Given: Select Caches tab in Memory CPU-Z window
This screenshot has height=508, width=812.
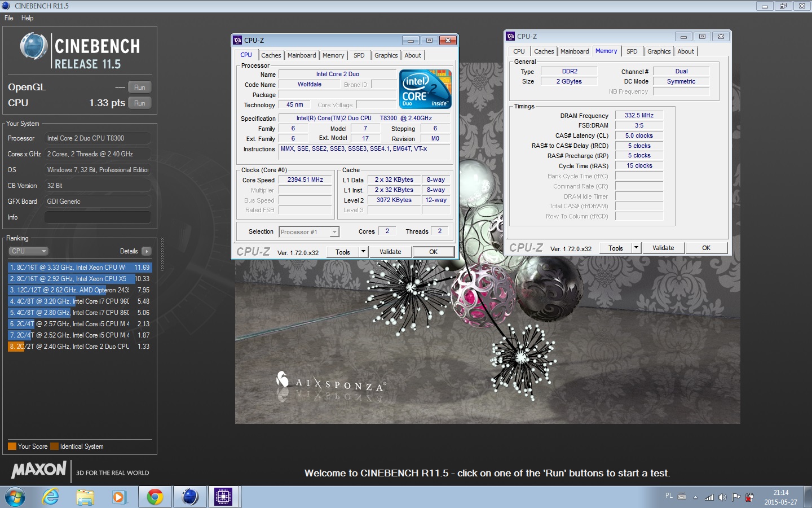Looking at the screenshot, I should point(544,51).
